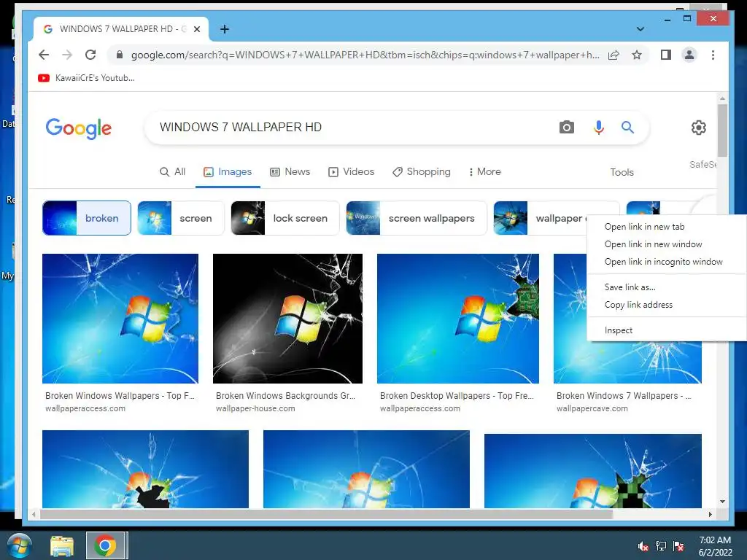
Task: Click the scroll down arrow
Action: click(x=722, y=502)
